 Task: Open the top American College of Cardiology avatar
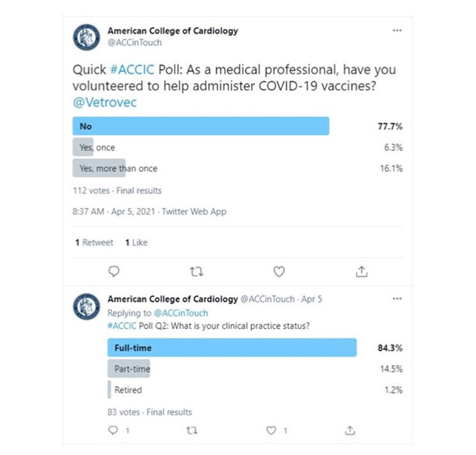coord(87,37)
